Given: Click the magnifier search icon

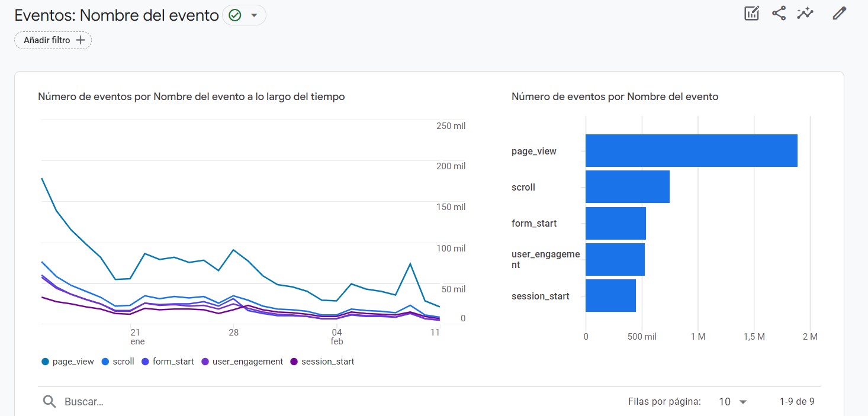Looking at the screenshot, I should pyautogui.click(x=49, y=402).
